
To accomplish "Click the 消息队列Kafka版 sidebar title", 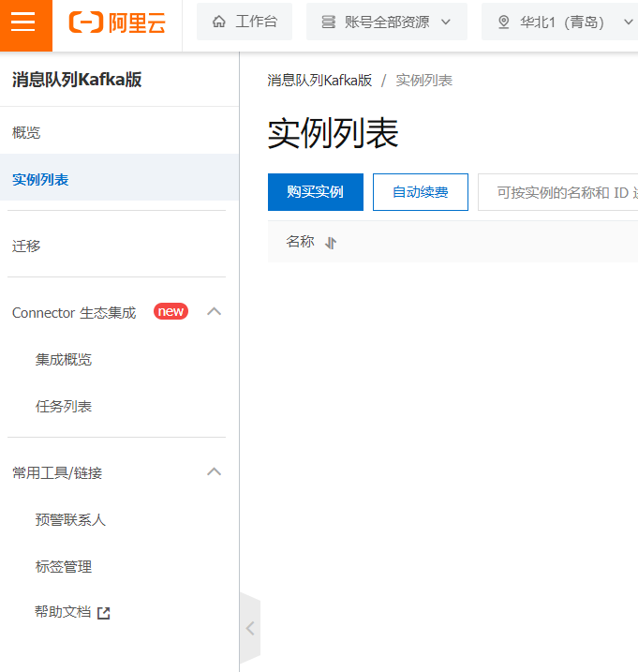I will click(x=77, y=80).
